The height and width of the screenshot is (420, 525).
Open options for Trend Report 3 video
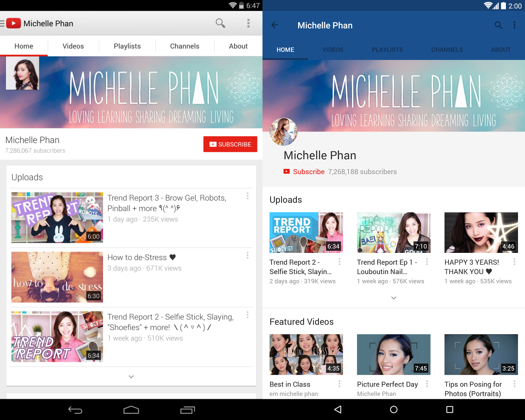click(248, 196)
